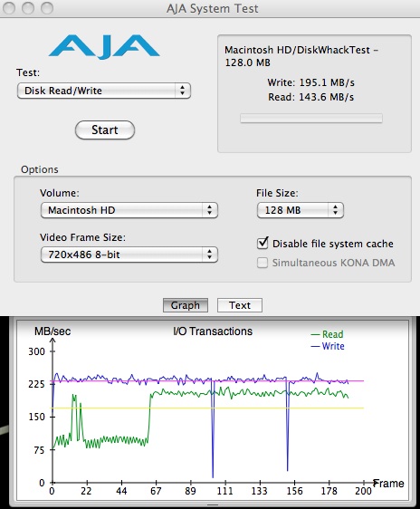Click the 67 tick label on Frame axis
The height and width of the screenshot is (509, 420).
point(156,491)
